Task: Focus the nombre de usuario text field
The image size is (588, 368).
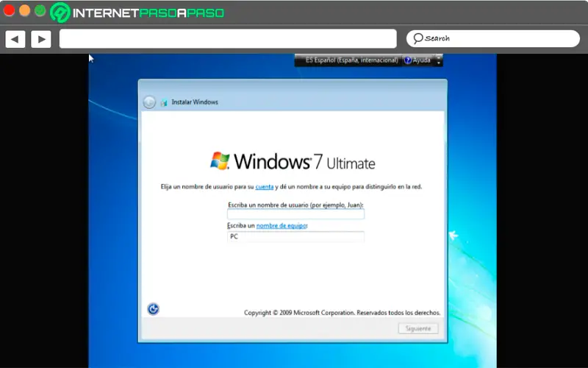Action: (295, 214)
